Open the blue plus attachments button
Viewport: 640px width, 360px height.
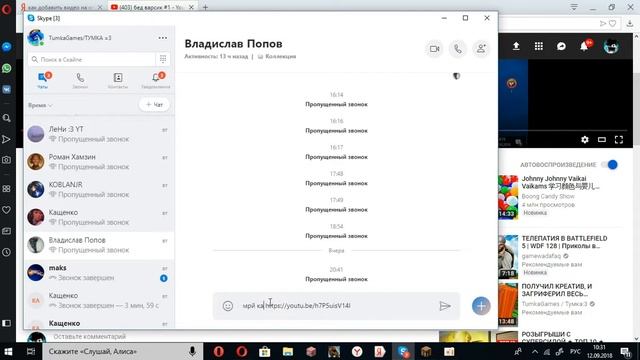click(481, 306)
